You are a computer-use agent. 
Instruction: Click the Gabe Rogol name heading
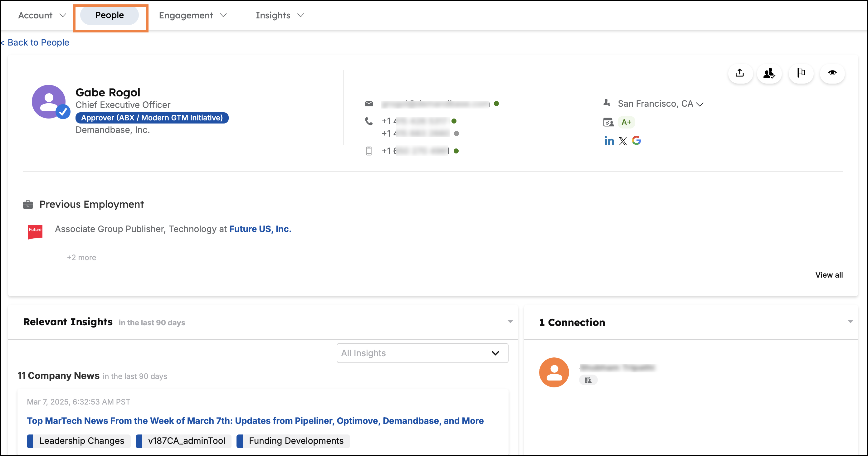[x=108, y=93]
